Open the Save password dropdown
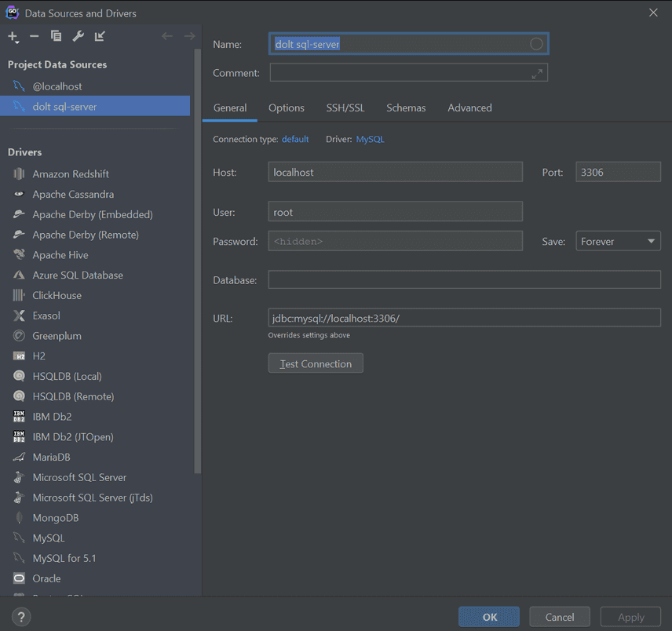The width and height of the screenshot is (672, 631). tap(618, 241)
